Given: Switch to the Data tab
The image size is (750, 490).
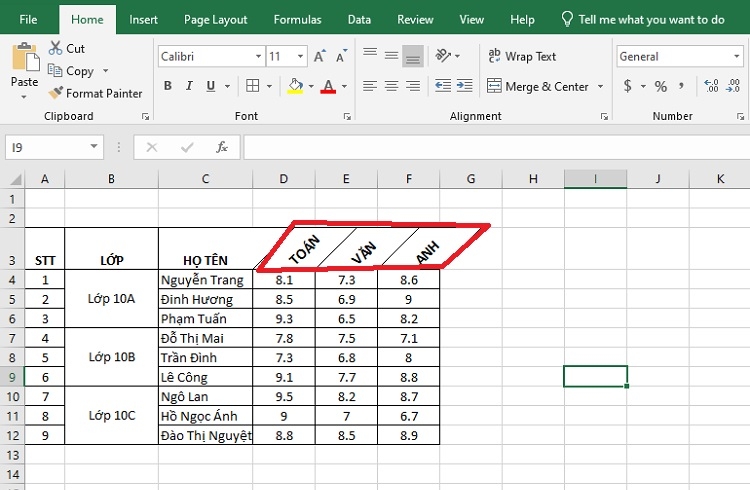Looking at the screenshot, I should 359,20.
